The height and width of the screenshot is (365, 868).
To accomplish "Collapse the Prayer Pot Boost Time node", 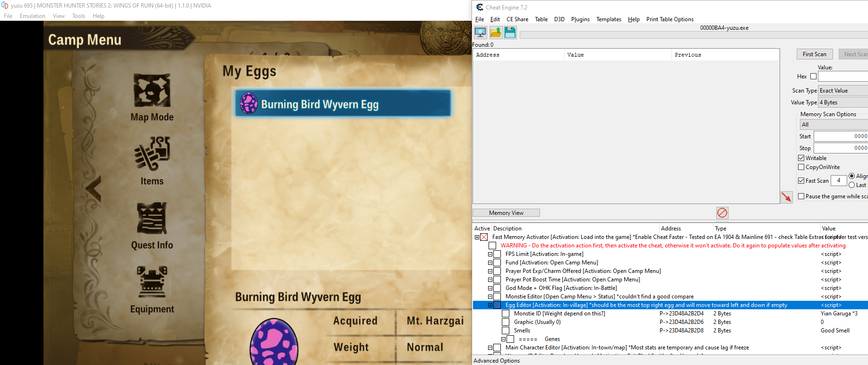I will pyautogui.click(x=490, y=280).
